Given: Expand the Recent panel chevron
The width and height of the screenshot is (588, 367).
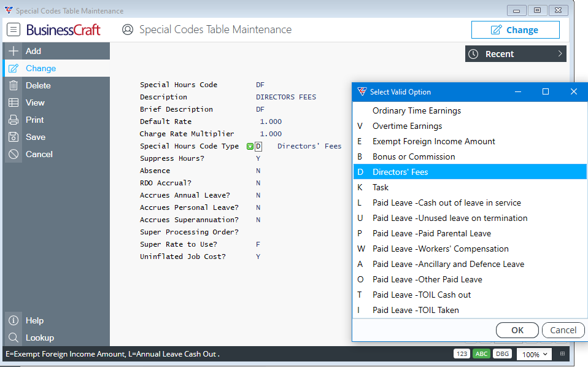Looking at the screenshot, I should 560,53.
